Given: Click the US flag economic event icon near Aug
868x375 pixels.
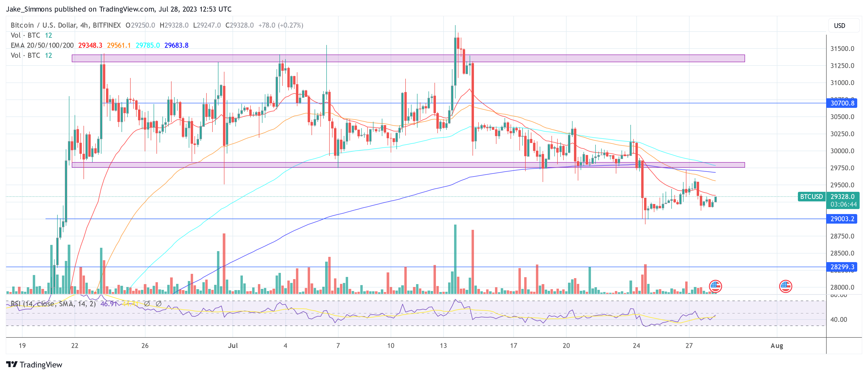Looking at the screenshot, I should tap(785, 286).
